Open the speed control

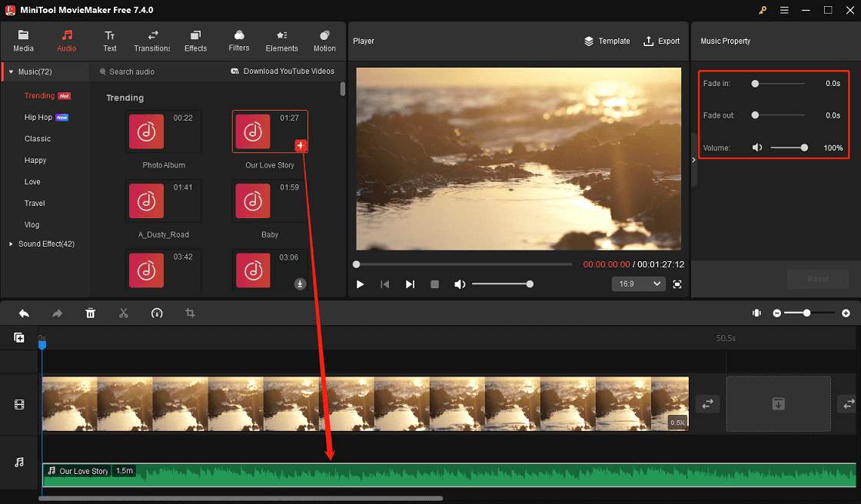[x=157, y=313]
